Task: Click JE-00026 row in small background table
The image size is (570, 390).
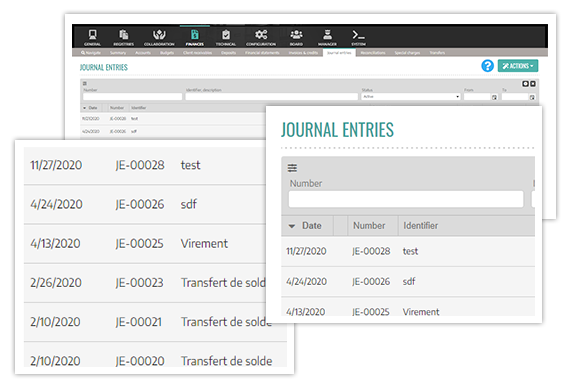Action: point(173,132)
